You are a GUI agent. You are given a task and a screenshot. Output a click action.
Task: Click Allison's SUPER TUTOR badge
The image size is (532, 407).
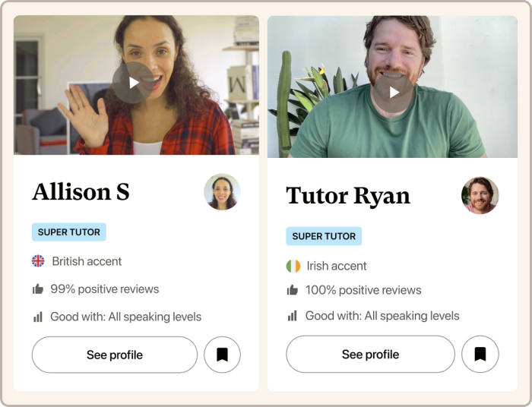point(69,232)
